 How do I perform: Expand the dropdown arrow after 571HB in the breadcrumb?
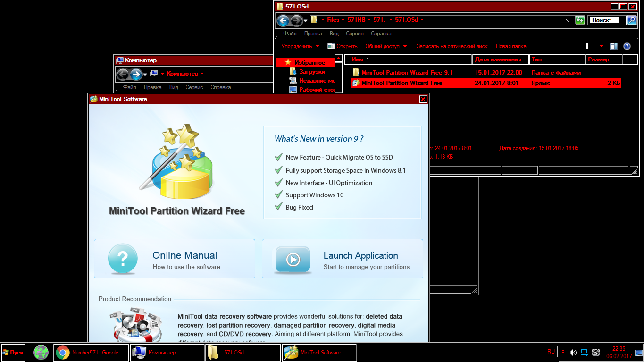[369, 20]
